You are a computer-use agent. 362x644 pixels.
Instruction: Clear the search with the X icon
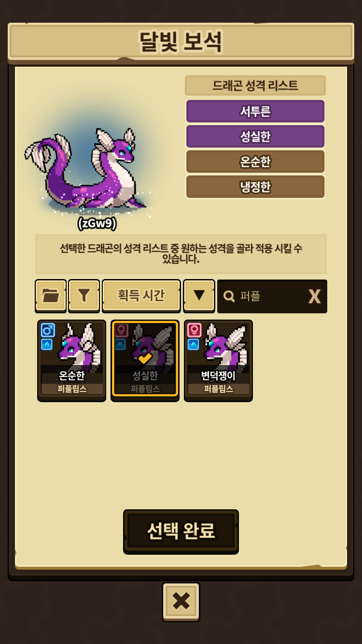314,296
